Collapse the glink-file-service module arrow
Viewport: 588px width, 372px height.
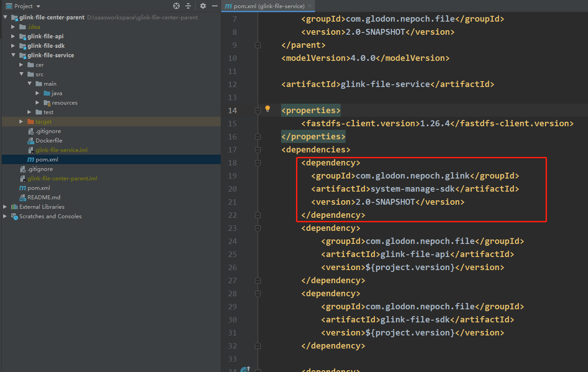[x=14, y=55]
